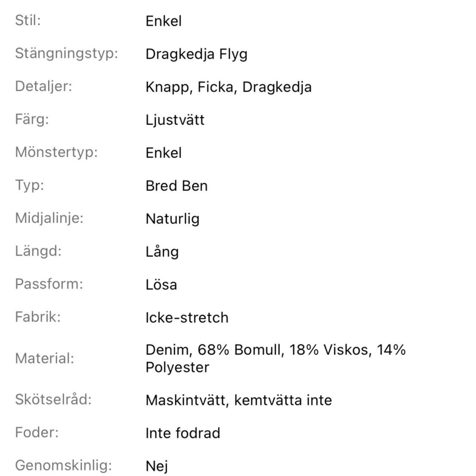Select the 'Lösa' fit value
Image resolution: width=476 pixels, height=476 pixels.
pyautogui.click(x=161, y=285)
